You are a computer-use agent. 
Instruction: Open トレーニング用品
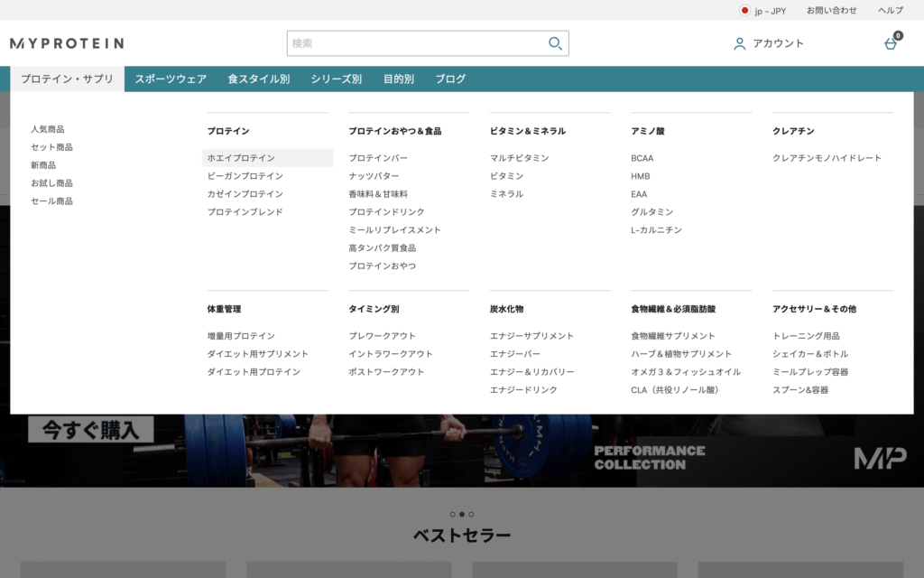806,336
